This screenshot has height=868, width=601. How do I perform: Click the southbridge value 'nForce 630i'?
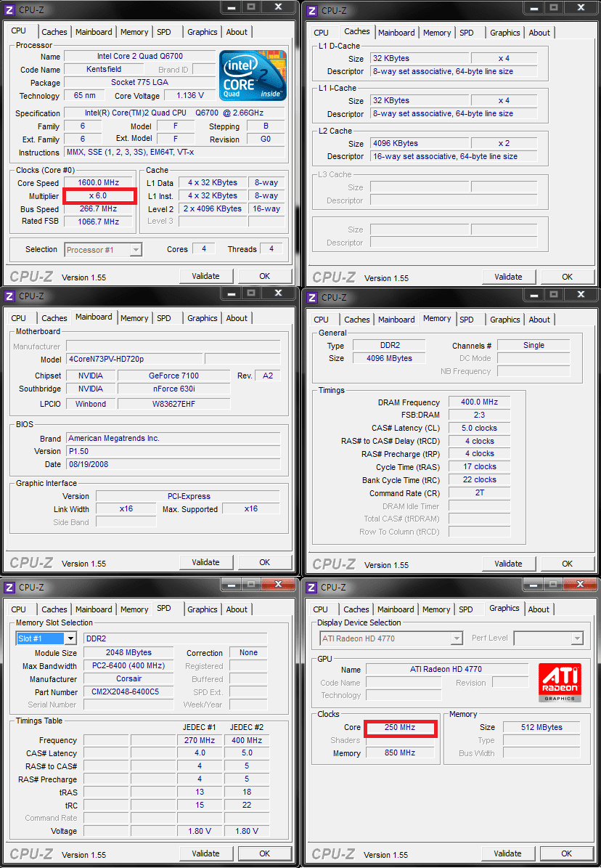click(x=173, y=389)
